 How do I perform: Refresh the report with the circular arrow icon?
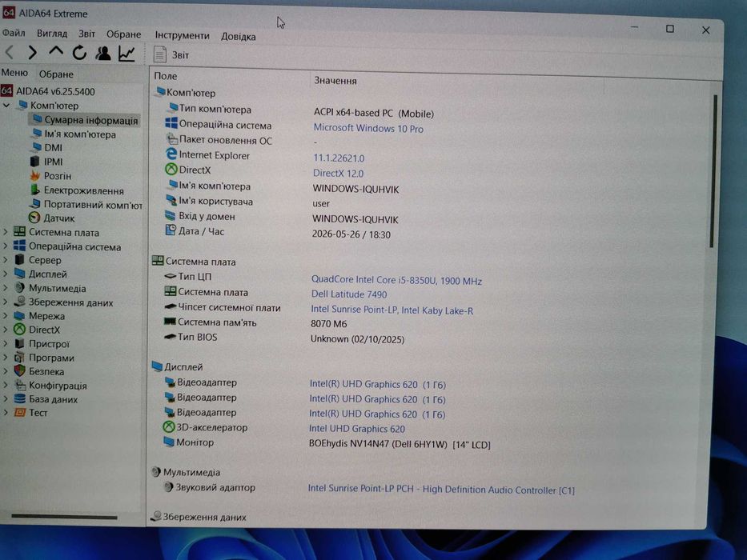(x=79, y=52)
